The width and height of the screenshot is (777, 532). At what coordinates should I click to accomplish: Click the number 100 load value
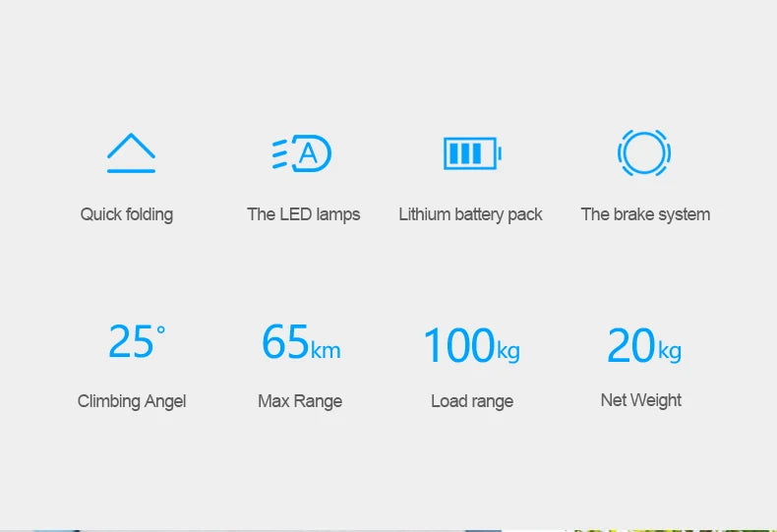click(457, 346)
